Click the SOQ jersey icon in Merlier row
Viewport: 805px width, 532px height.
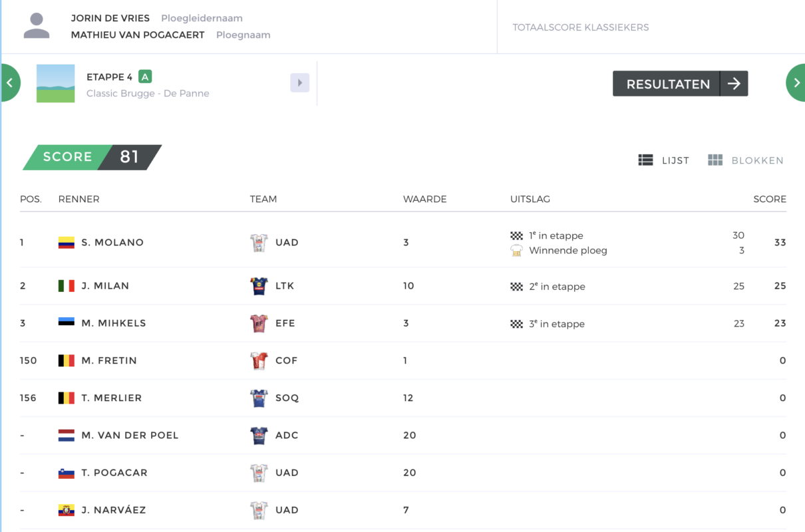click(259, 398)
